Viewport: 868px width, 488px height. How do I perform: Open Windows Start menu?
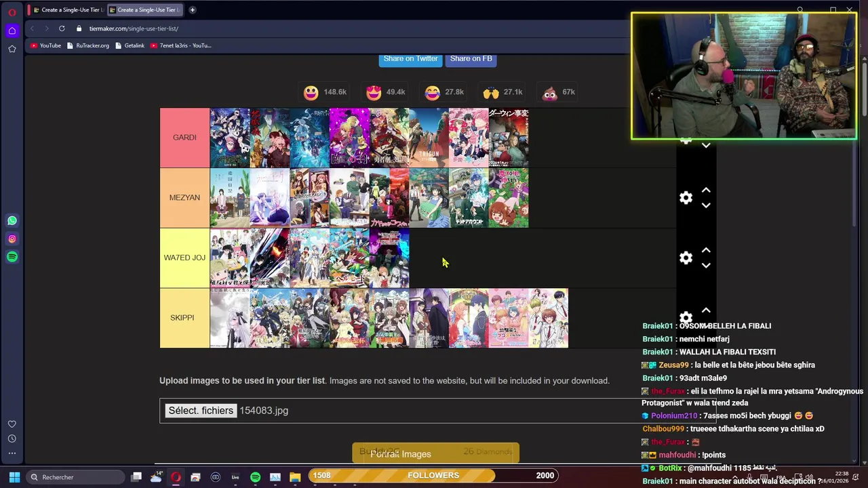pos(14,477)
